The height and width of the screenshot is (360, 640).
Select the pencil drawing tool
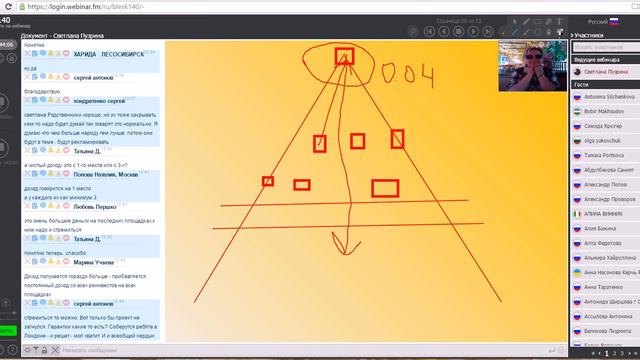point(526,22)
